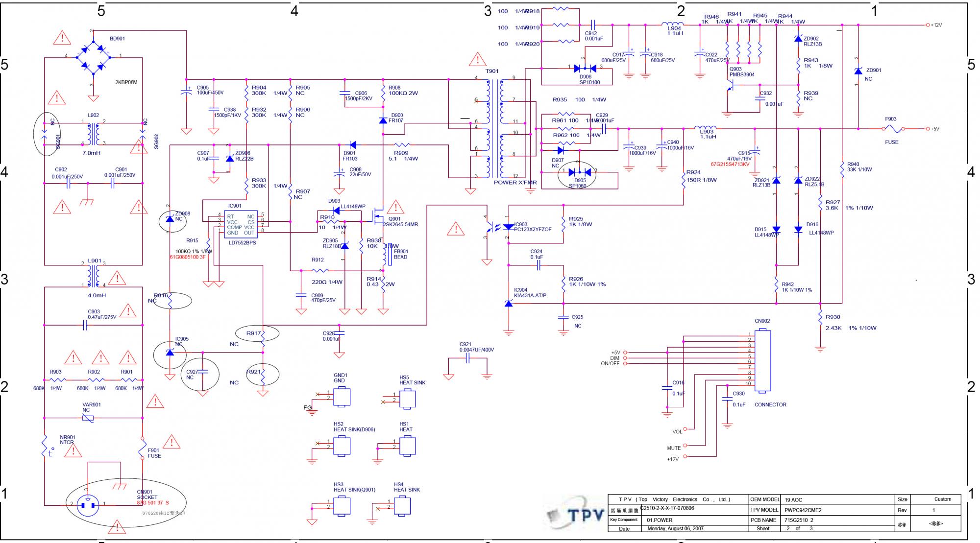
Task: Click the "PC123X2YFZOF" part label
Action: [x=533, y=230]
